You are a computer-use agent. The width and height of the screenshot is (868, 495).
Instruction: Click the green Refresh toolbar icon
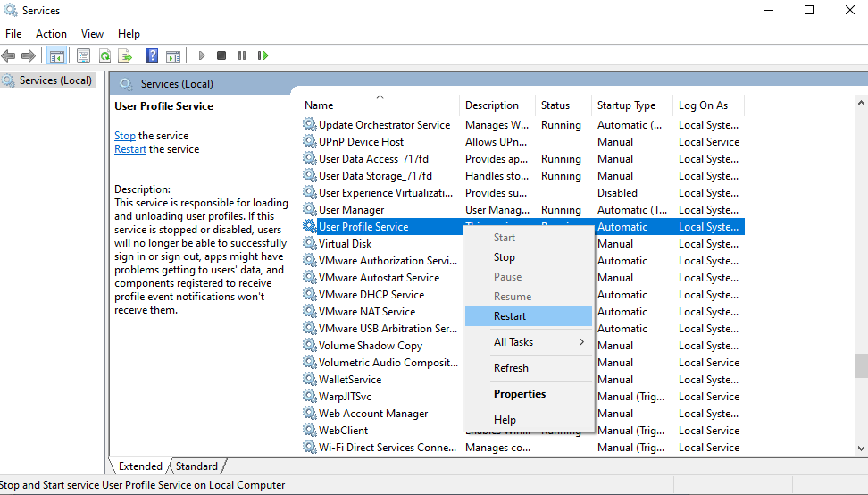click(x=104, y=55)
